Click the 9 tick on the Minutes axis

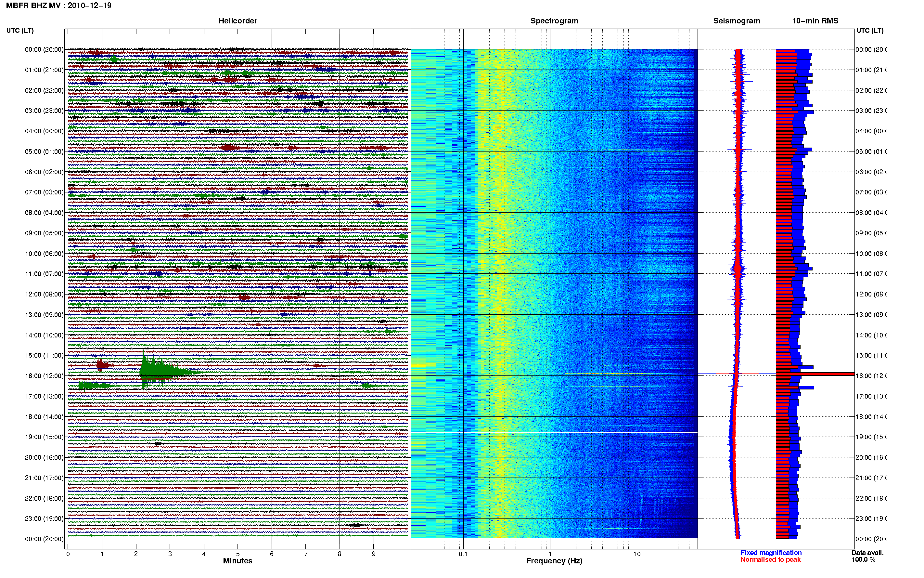(374, 554)
